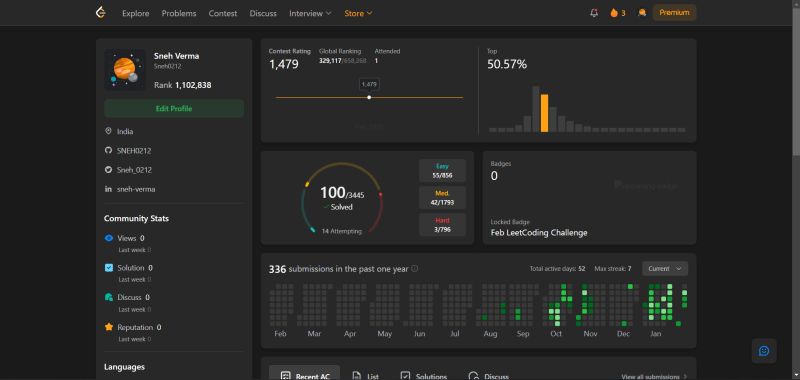Expand the Interview dropdown menu

point(310,13)
